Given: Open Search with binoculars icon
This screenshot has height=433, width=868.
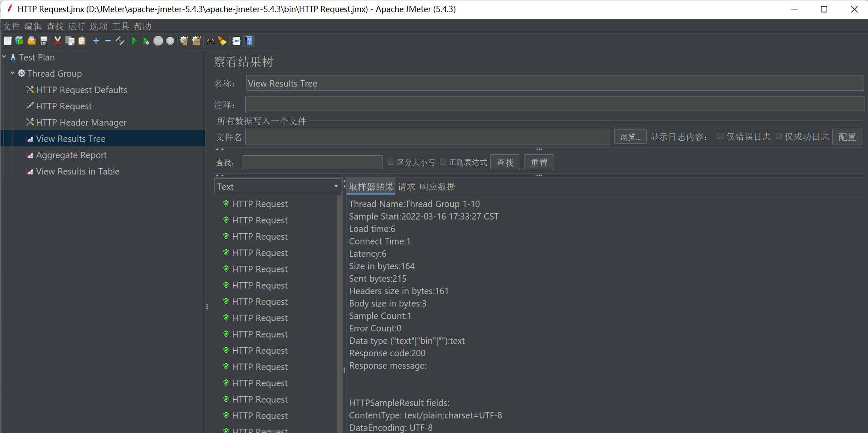Looking at the screenshot, I should tap(211, 41).
